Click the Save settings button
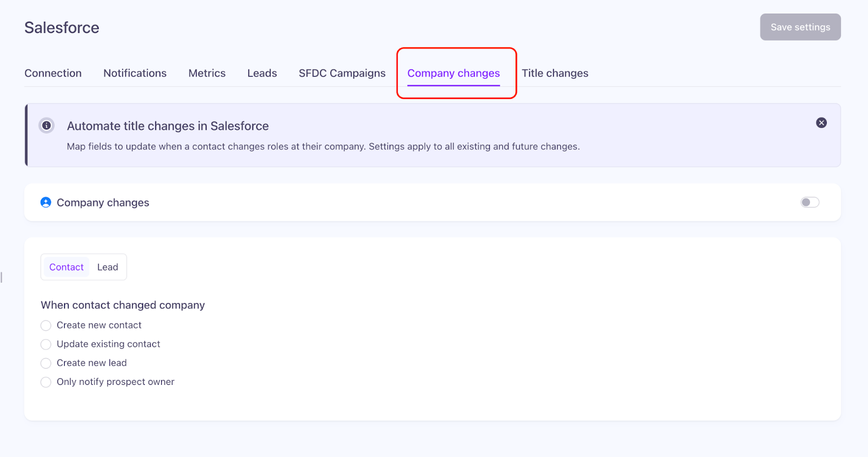868x457 pixels. point(800,27)
